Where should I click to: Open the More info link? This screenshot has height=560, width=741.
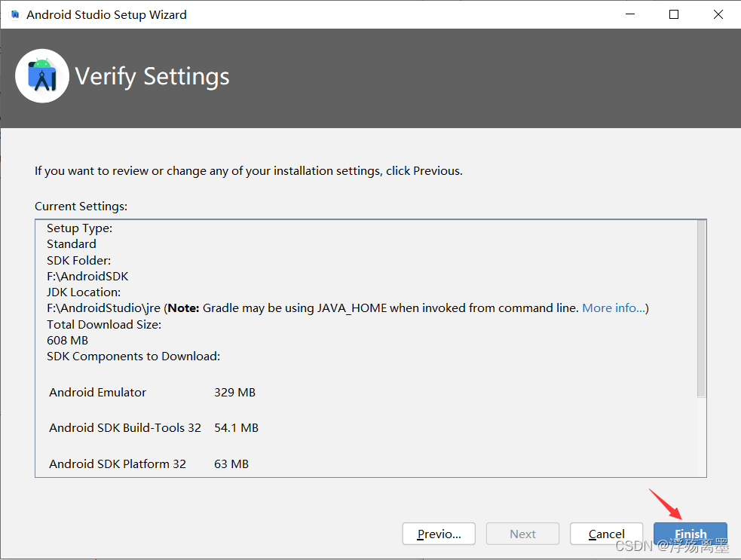[x=614, y=308]
